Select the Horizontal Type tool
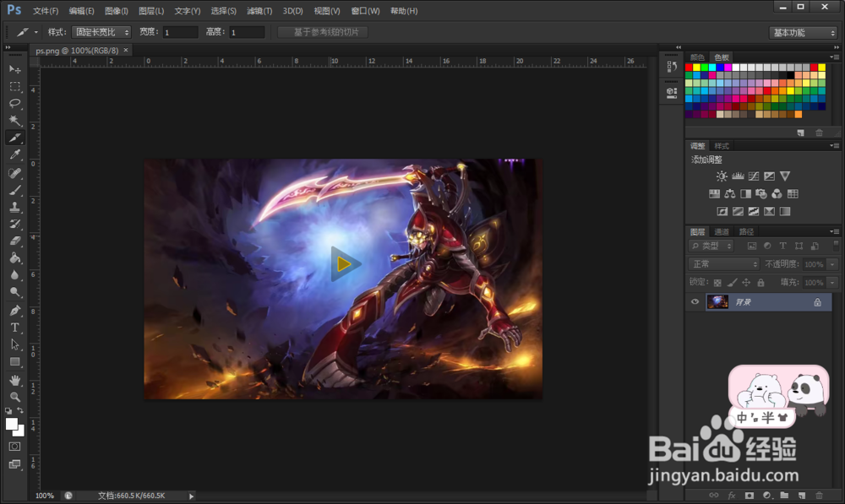 pyautogui.click(x=14, y=328)
